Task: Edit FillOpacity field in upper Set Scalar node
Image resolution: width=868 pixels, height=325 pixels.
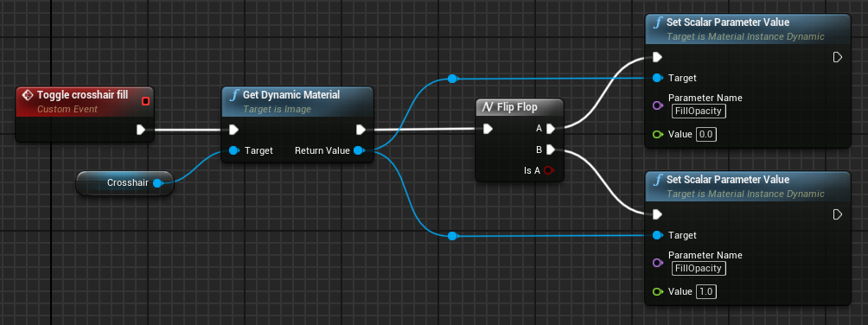Action: [x=699, y=112]
